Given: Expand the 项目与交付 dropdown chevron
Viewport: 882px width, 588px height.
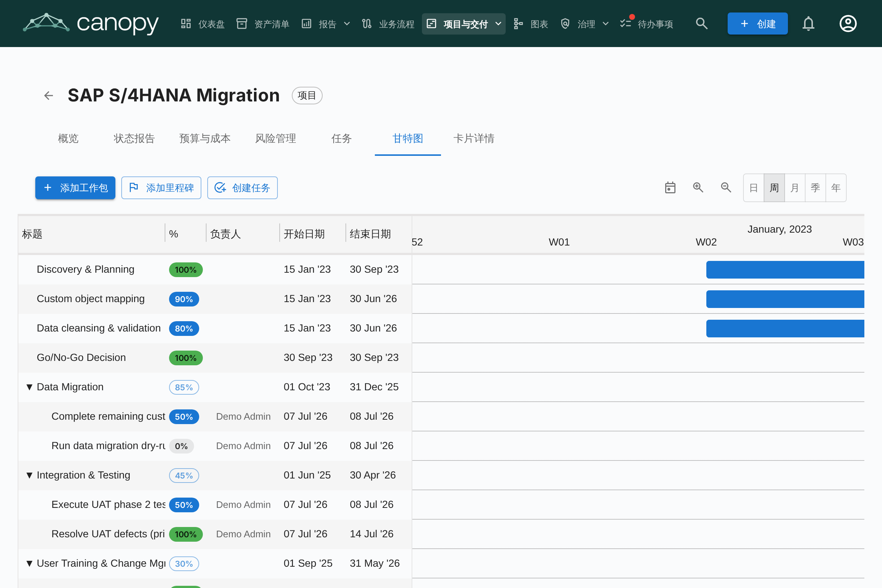Looking at the screenshot, I should click(498, 24).
